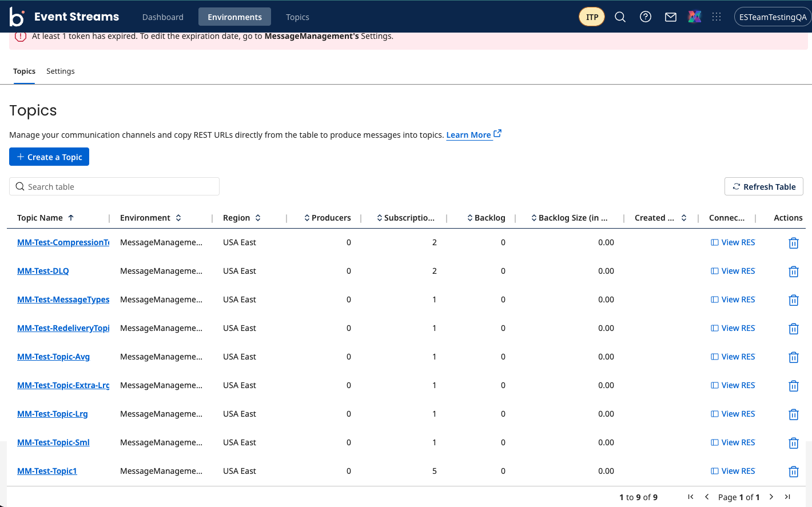Click the Create a Topic button
This screenshot has height=507, width=812.
49,157
